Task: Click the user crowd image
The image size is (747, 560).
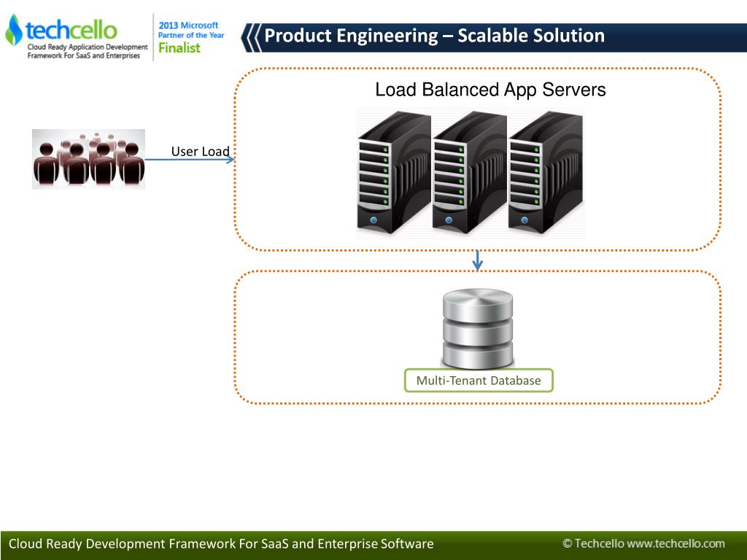Action: coord(88,159)
